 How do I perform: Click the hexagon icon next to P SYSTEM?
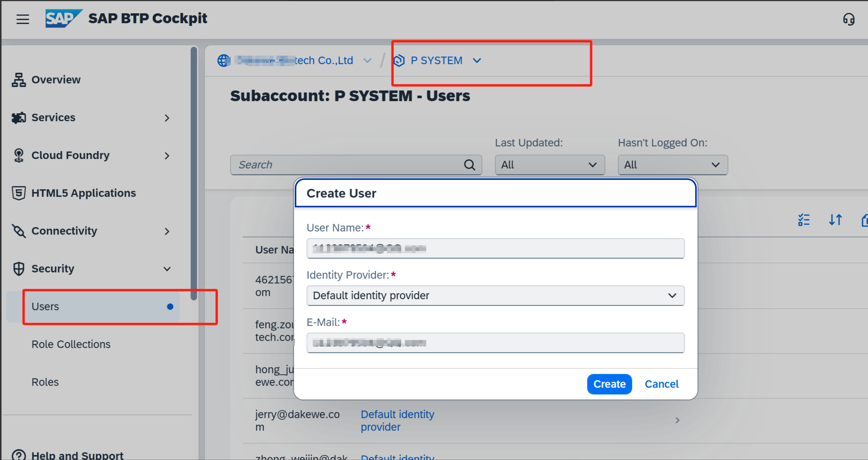399,61
